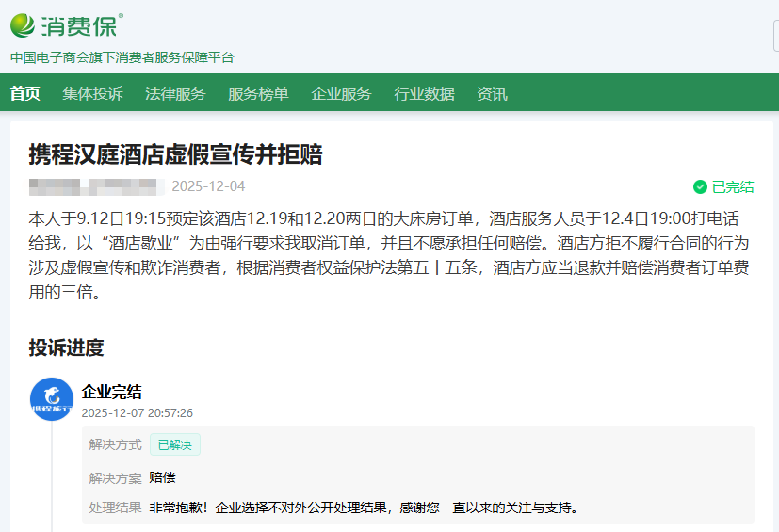
Task: Select 法律服务 in the navigation bar
Action: click(175, 93)
